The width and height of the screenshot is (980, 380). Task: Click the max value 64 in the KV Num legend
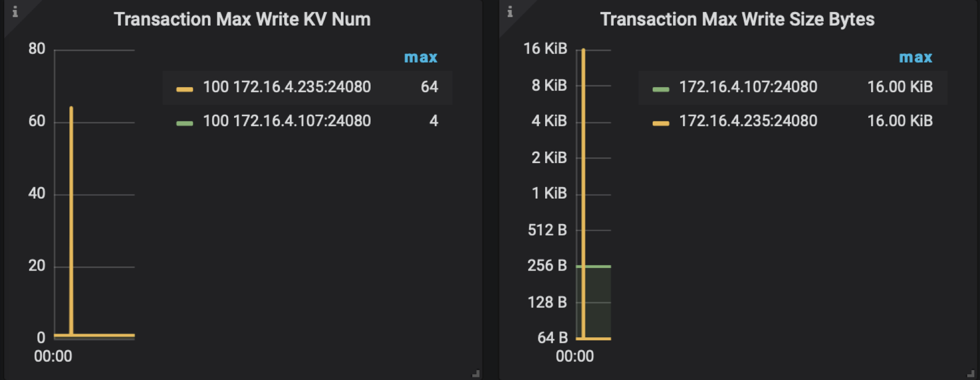429,87
